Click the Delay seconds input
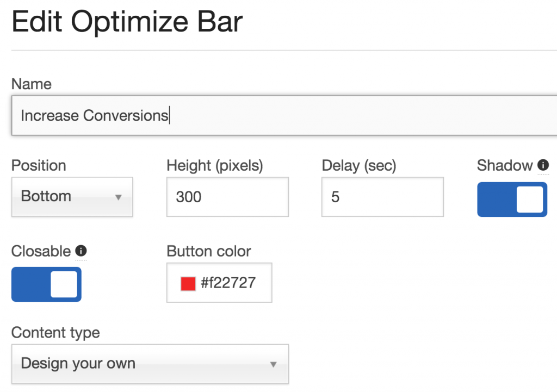557x392 pixels. point(382,197)
